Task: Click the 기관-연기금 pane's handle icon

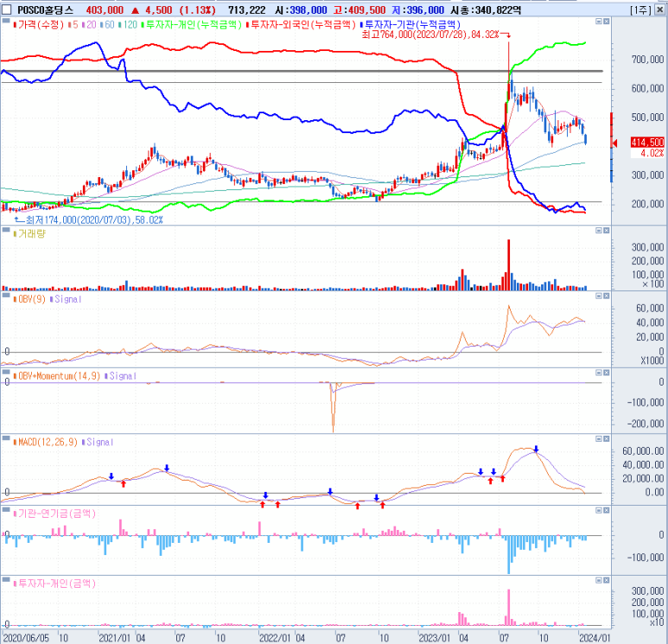Action: [x=6, y=510]
